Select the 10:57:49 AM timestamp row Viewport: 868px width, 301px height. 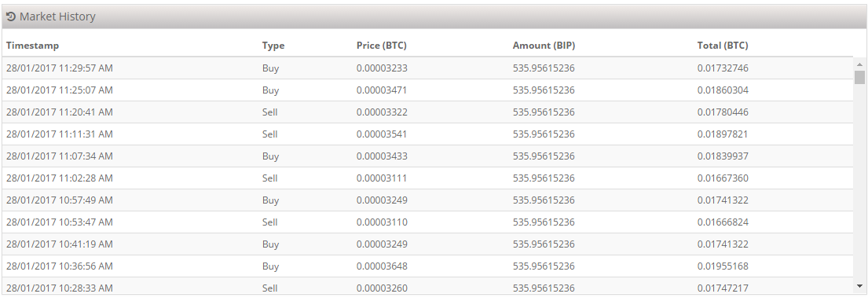coord(427,200)
